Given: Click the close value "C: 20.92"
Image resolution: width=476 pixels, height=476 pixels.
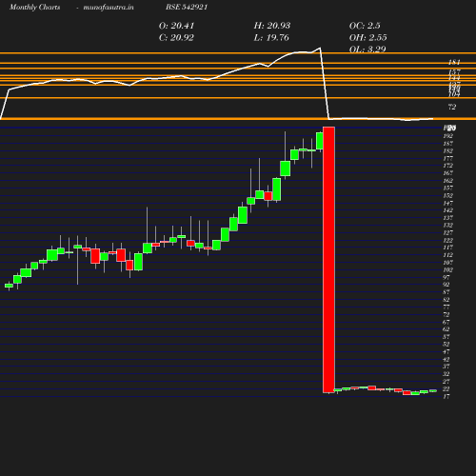Looking at the screenshot, I should click(x=176, y=38).
